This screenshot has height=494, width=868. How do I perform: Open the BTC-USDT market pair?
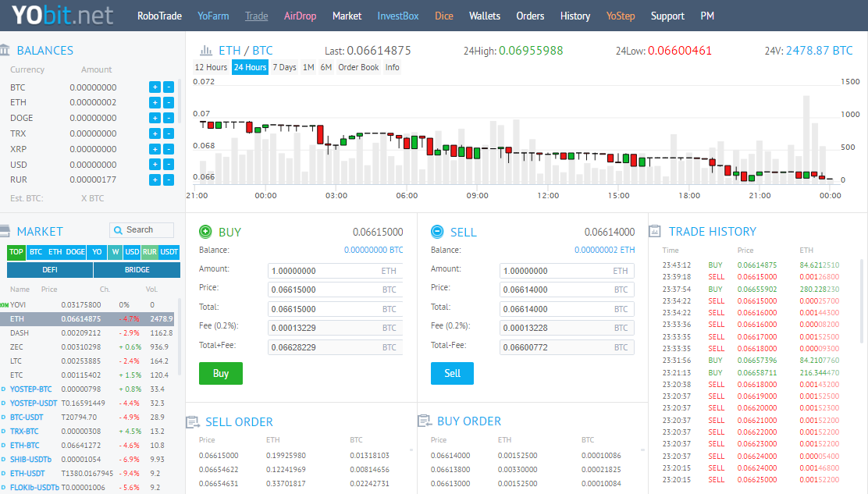(27, 417)
